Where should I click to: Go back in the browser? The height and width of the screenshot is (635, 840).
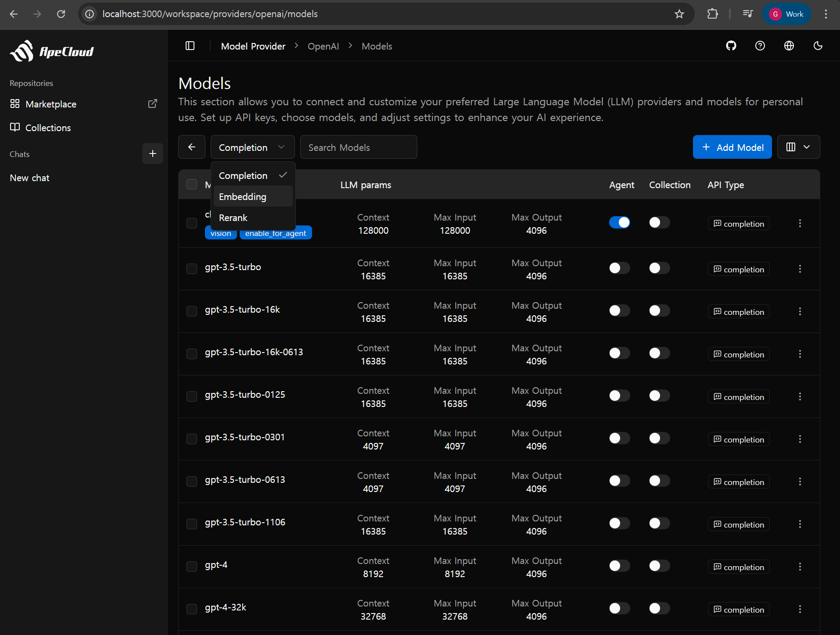14,14
